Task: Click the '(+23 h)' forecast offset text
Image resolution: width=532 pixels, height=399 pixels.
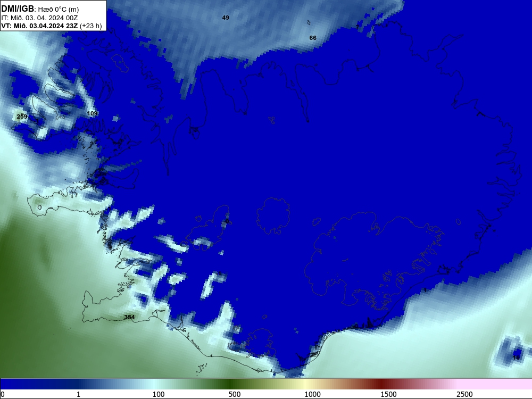Action: 90,26
